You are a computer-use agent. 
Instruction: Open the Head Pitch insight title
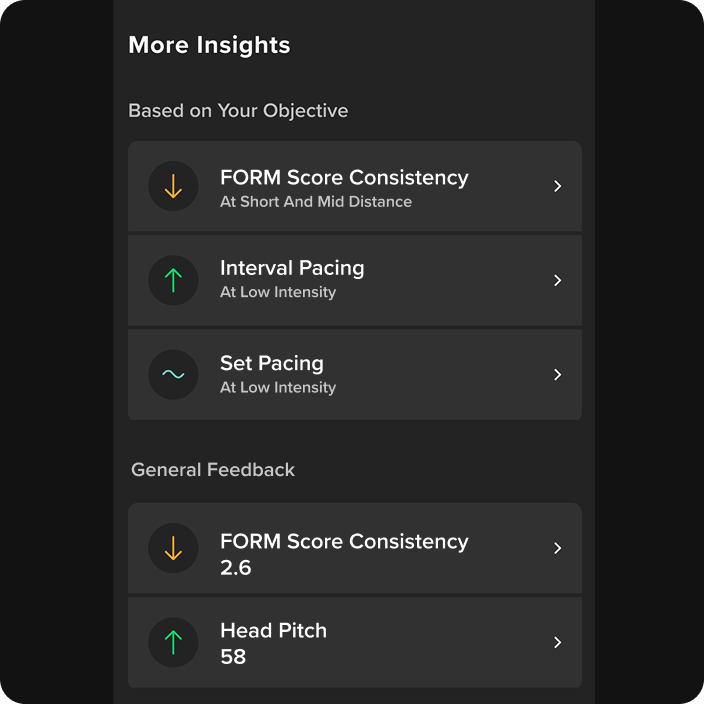coord(273,630)
